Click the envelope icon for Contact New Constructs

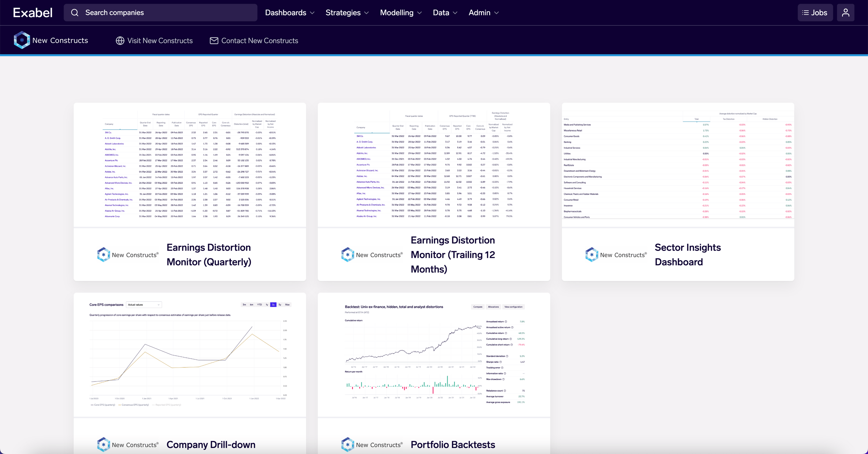click(214, 41)
